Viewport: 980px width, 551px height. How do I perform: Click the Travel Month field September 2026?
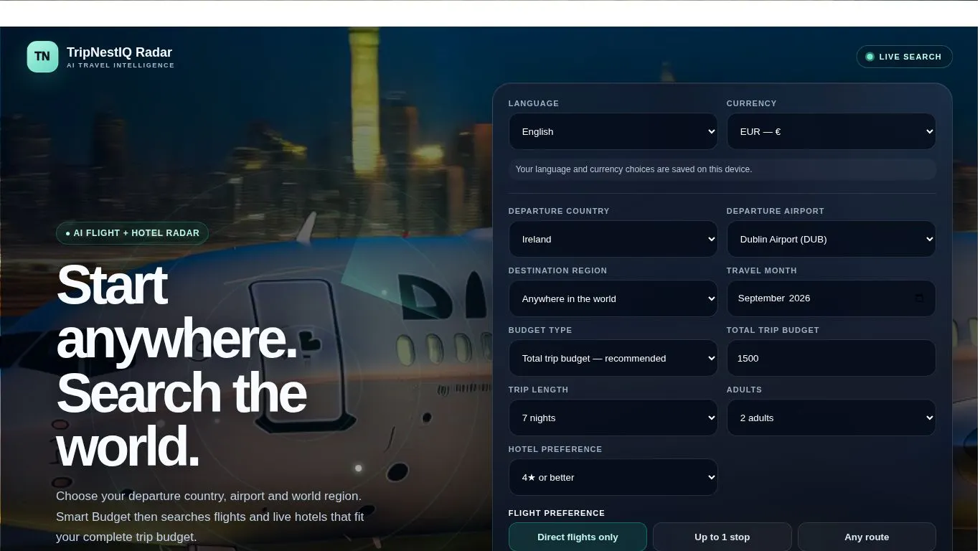831,298
